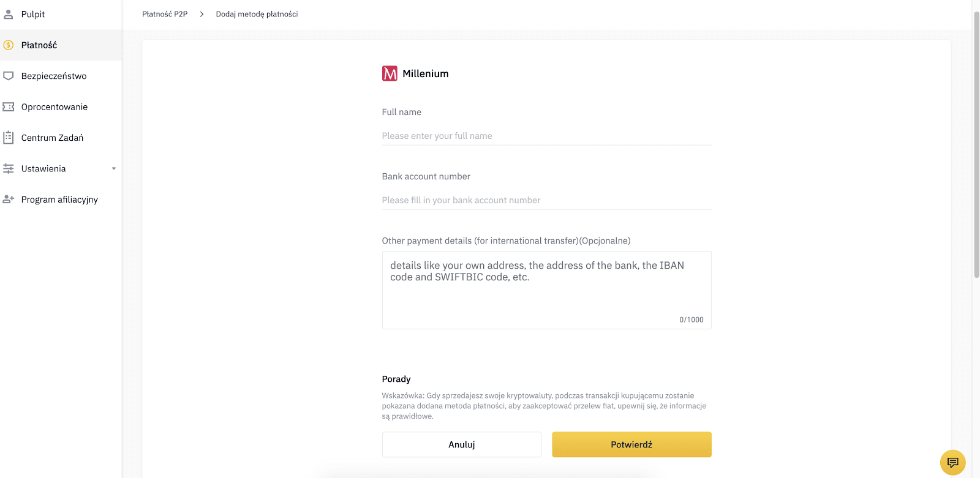The image size is (980, 478).
Task: Focus the Full name input field
Action: tap(546, 136)
